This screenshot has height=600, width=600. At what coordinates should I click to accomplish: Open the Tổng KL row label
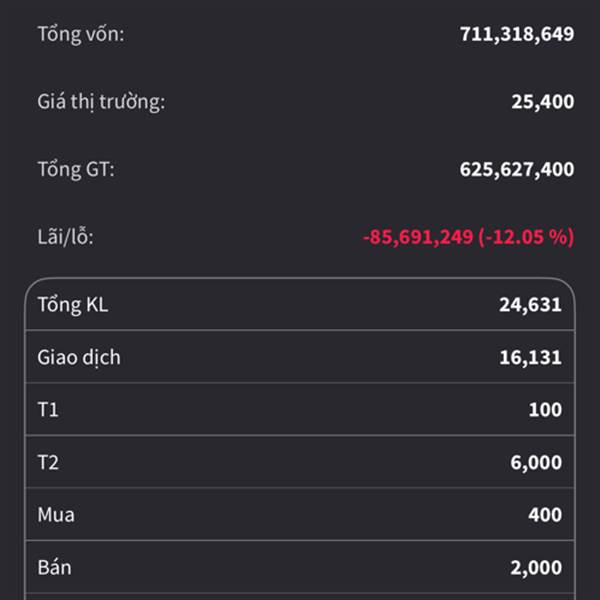pos(72,305)
